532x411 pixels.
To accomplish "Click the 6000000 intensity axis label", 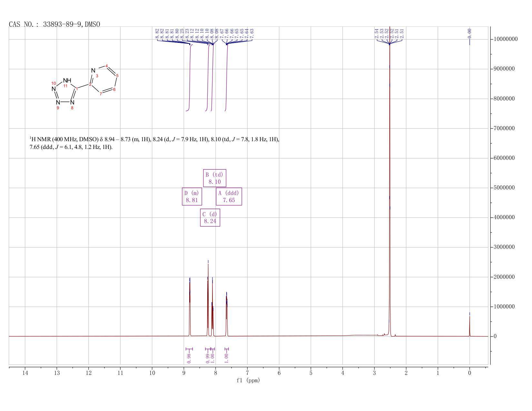I will (504, 158).
